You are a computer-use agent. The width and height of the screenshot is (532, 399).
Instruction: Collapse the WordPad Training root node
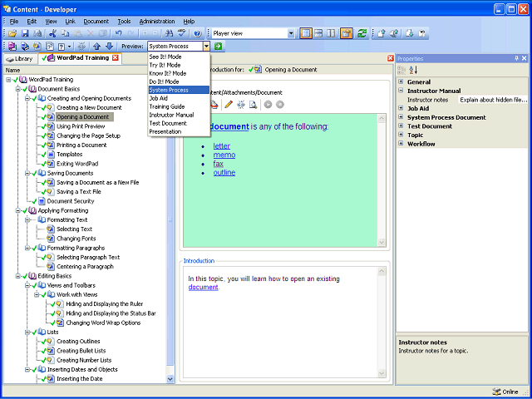pyautogui.click(x=8, y=80)
